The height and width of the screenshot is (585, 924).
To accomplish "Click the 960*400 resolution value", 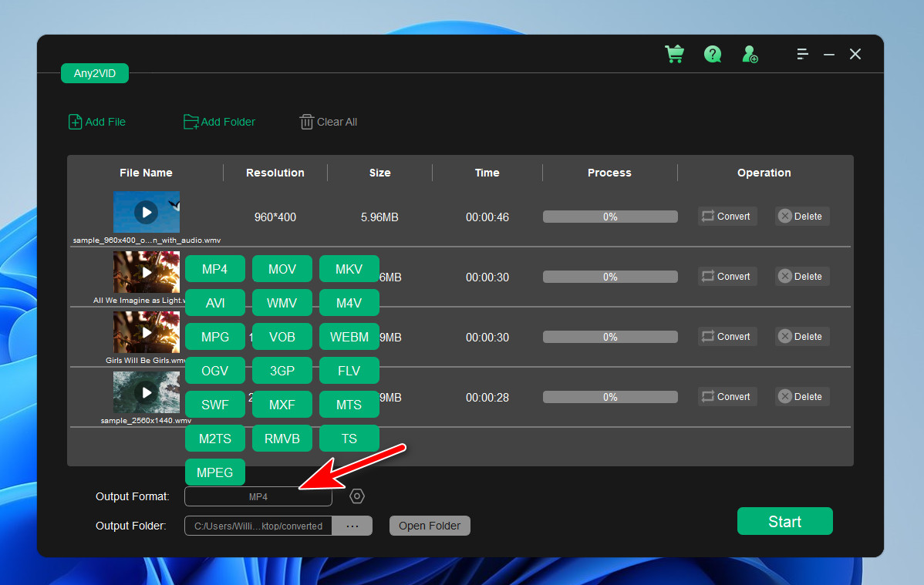I will [275, 217].
